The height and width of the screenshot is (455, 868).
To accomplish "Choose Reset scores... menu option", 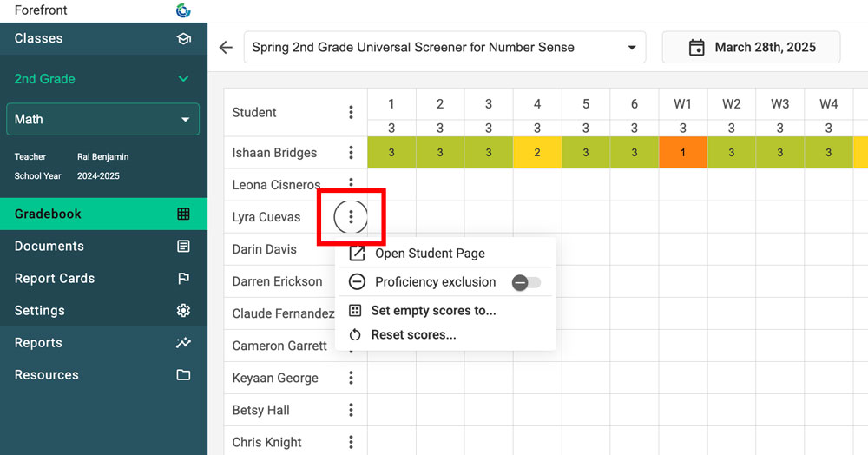I will [413, 335].
